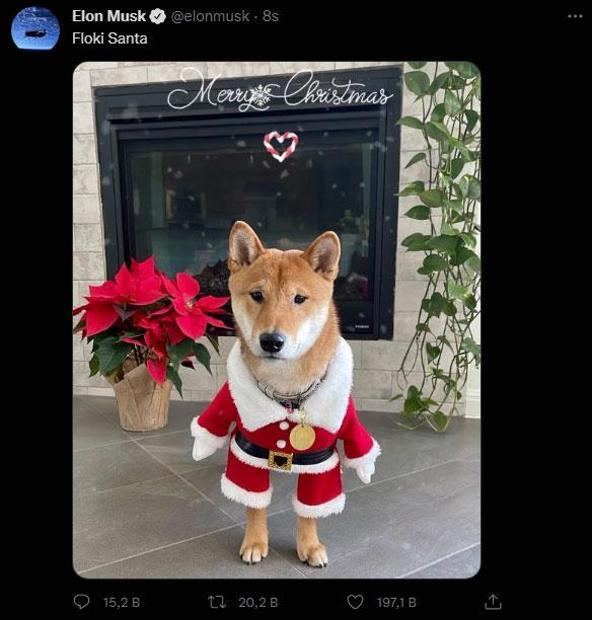Open the 8s timestamp link

pyautogui.click(x=271, y=16)
